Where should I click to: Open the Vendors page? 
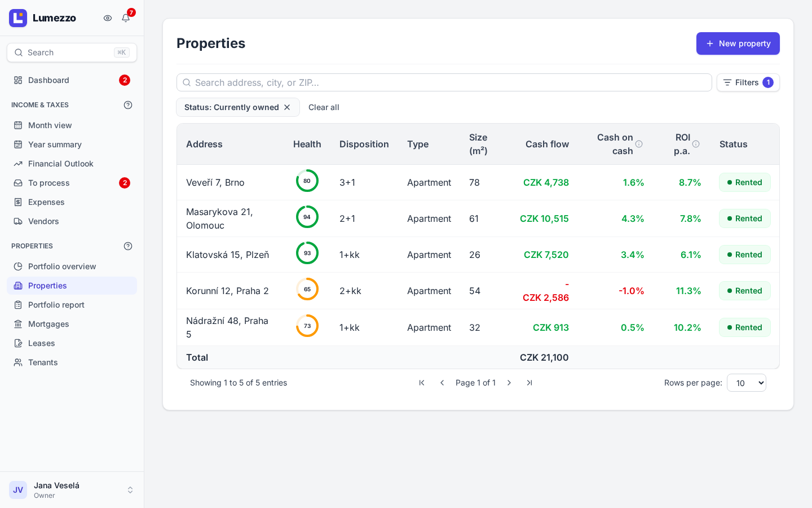pyautogui.click(x=72, y=221)
